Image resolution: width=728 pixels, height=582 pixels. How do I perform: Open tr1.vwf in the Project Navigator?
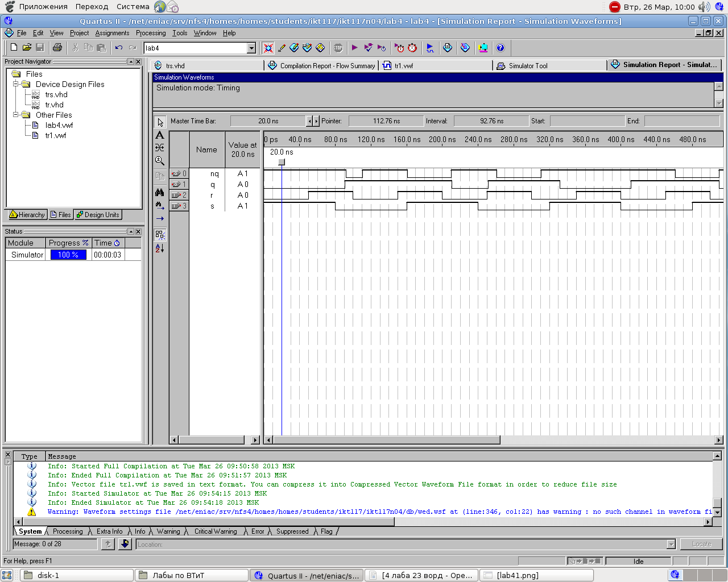(x=56, y=135)
